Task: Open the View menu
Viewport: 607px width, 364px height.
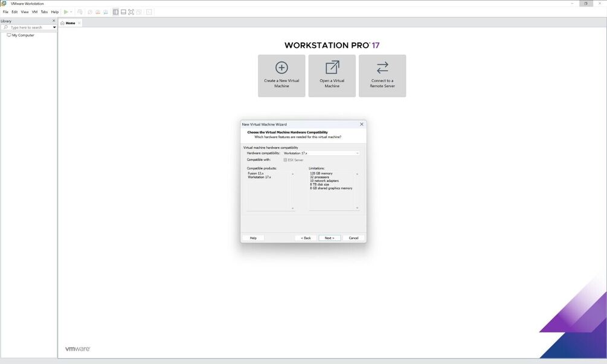Action: (x=24, y=12)
